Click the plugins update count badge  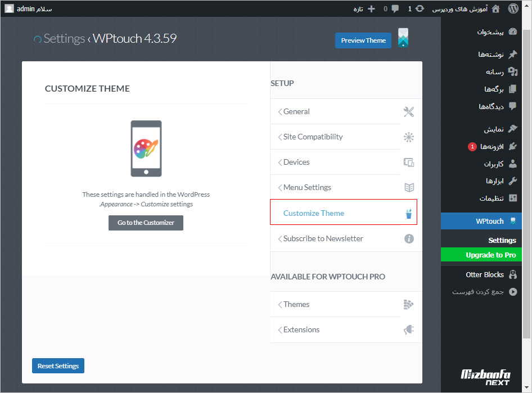point(472,147)
